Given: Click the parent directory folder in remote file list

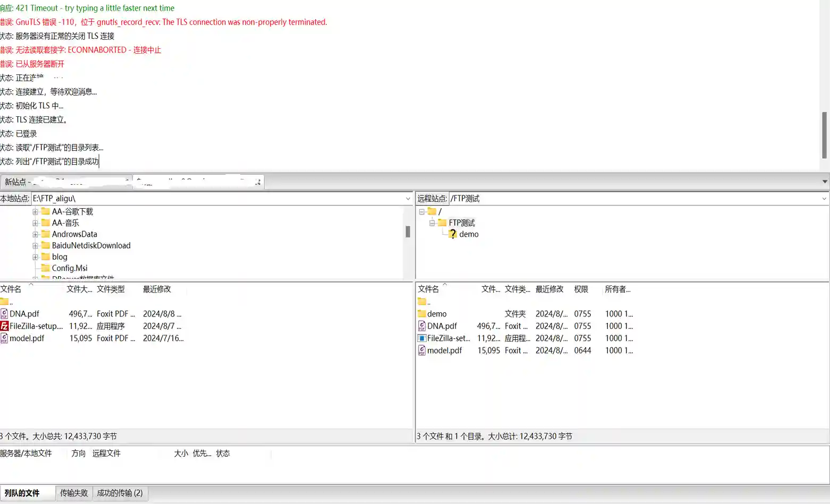Looking at the screenshot, I should point(422,302).
